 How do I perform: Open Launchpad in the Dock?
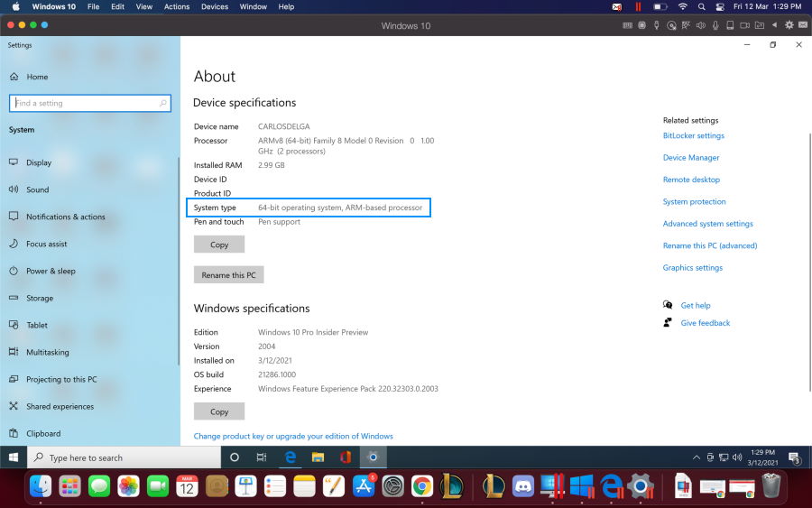[x=69, y=486]
